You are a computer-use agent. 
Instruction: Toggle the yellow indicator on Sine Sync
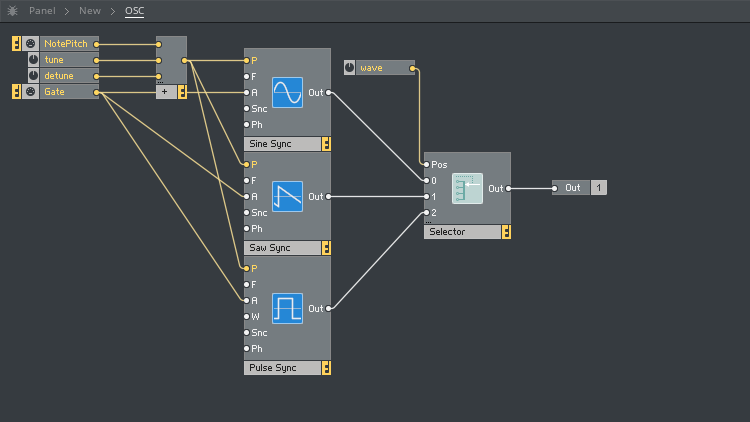click(x=325, y=144)
